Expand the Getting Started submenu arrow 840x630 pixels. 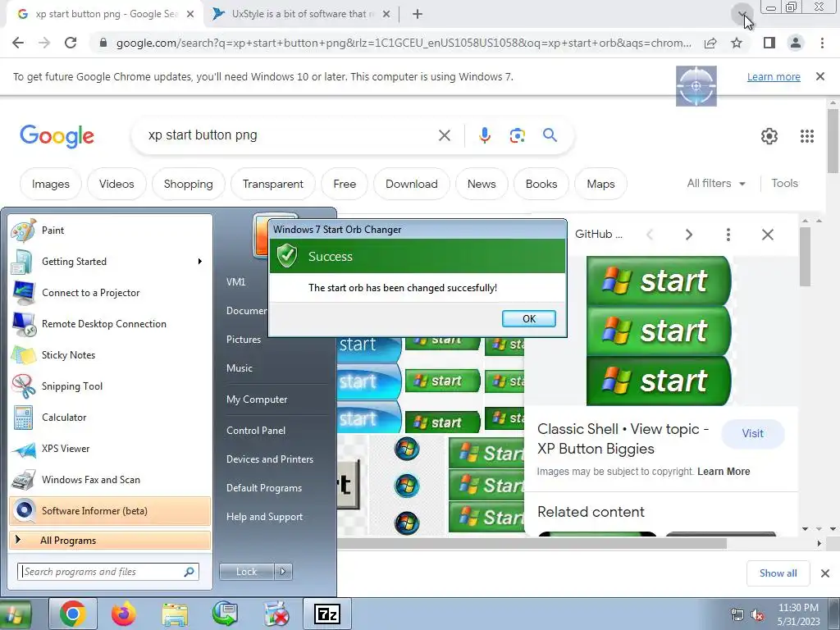200,262
